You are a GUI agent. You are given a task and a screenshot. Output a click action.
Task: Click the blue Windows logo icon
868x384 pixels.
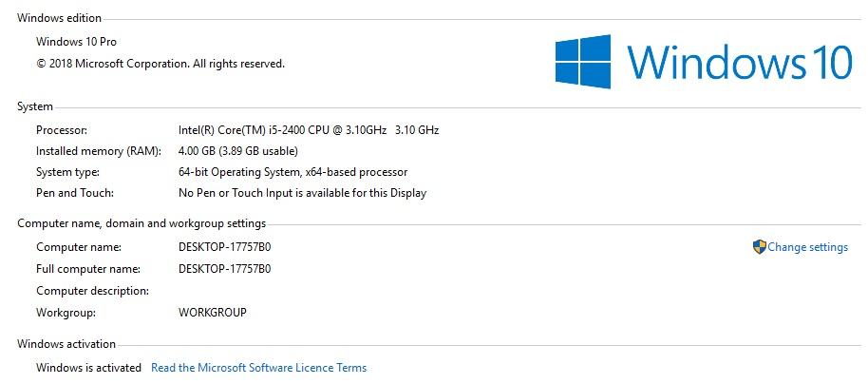pos(583,62)
